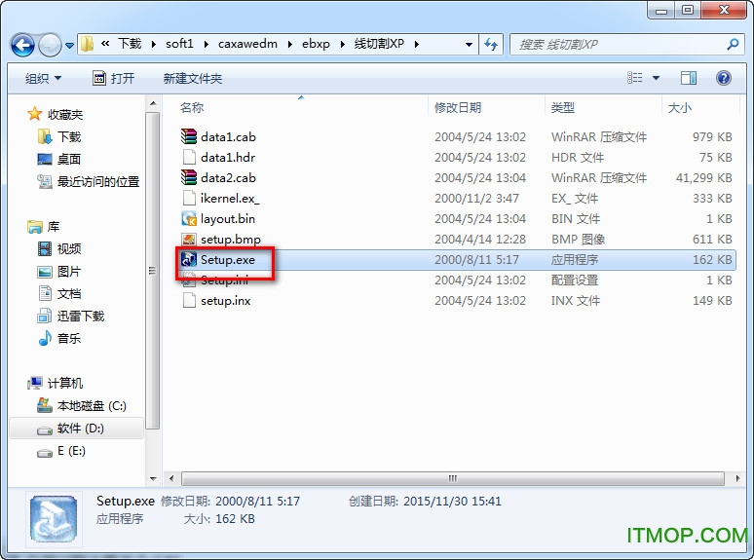This screenshot has width=754, height=560.
Task: Select the layout.bin file icon
Action: point(189,219)
